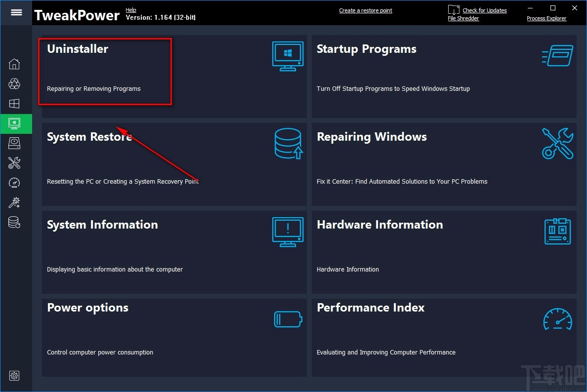Click the 'Hardware Information' tile description

tap(347, 269)
